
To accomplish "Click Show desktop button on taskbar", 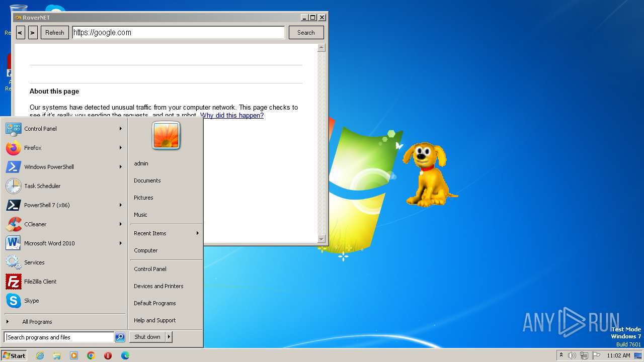I will [x=638, y=355].
